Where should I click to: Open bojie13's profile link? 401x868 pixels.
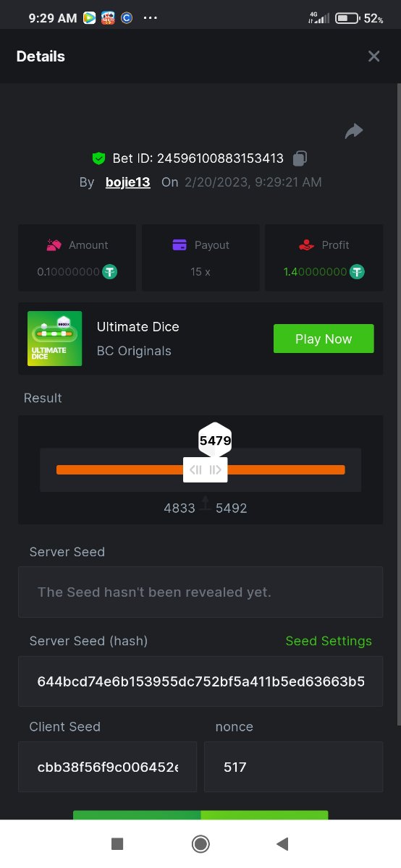pyautogui.click(x=128, y=182)
